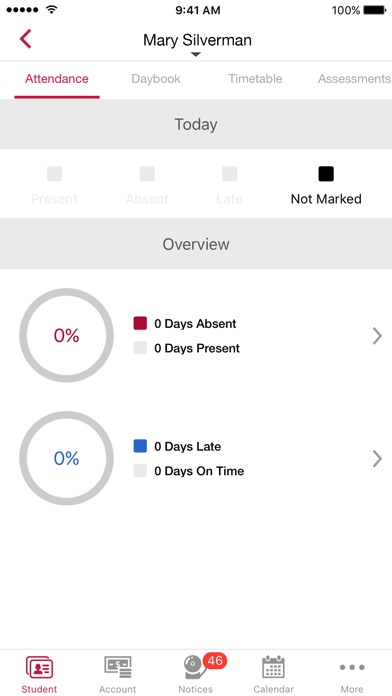Tap the 46 notifications badge
Viewport: 392px width, 696px height.
point(215,660)
